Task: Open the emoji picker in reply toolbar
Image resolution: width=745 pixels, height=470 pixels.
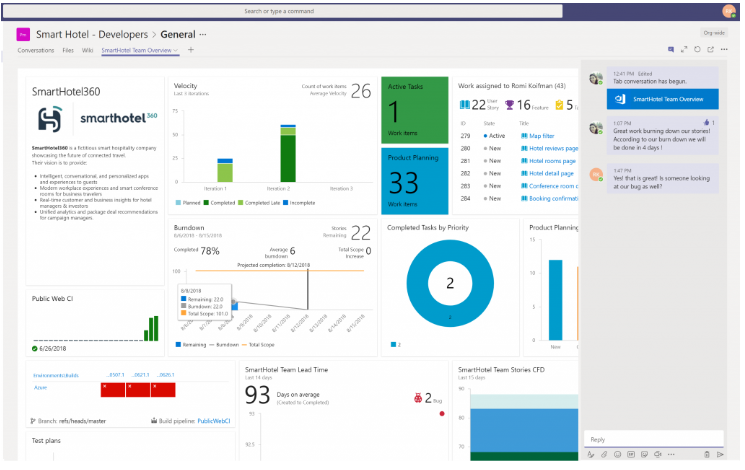Action: pyautogui.click(x=617, y=455)
